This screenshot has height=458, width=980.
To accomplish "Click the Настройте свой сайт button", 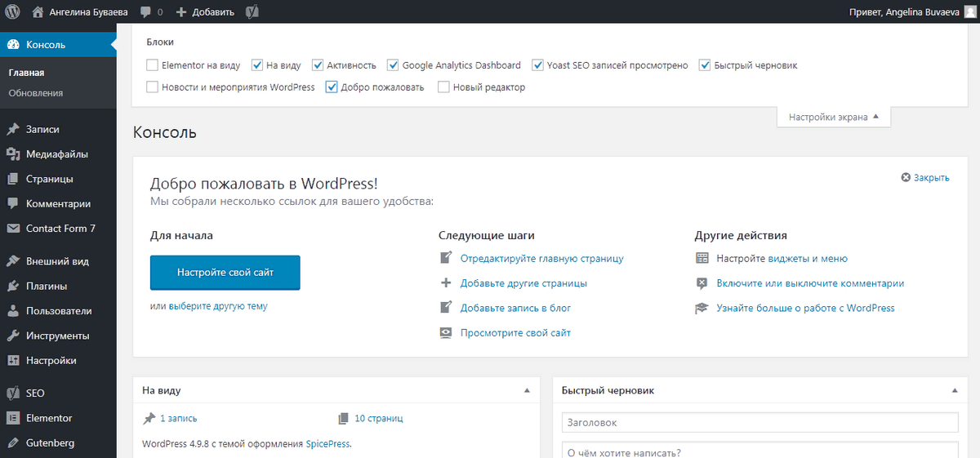I will pos(225,273).
